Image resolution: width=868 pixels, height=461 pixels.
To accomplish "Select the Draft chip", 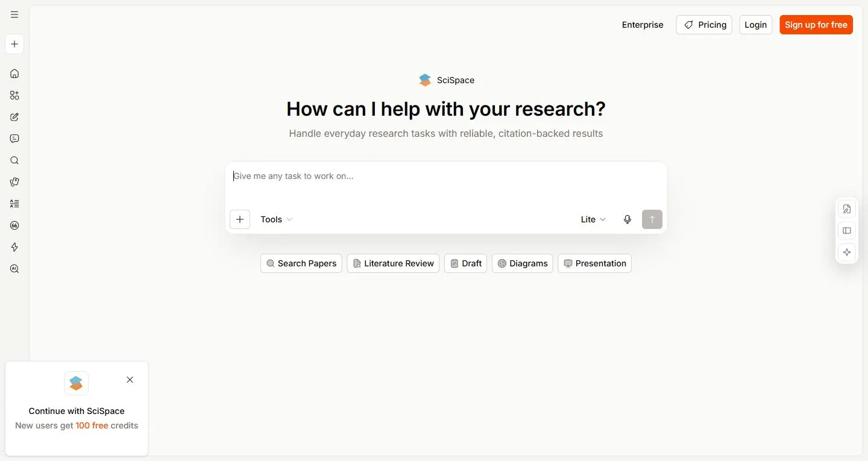I will (465, 263).
